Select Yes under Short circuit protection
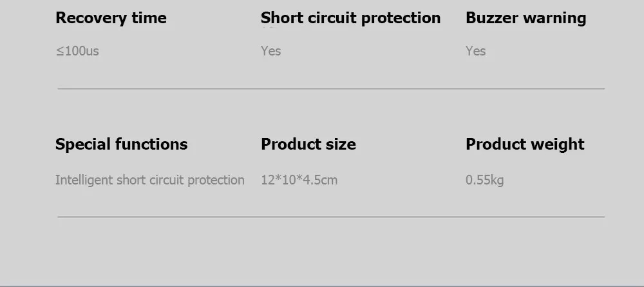 (x=270, y=51)
